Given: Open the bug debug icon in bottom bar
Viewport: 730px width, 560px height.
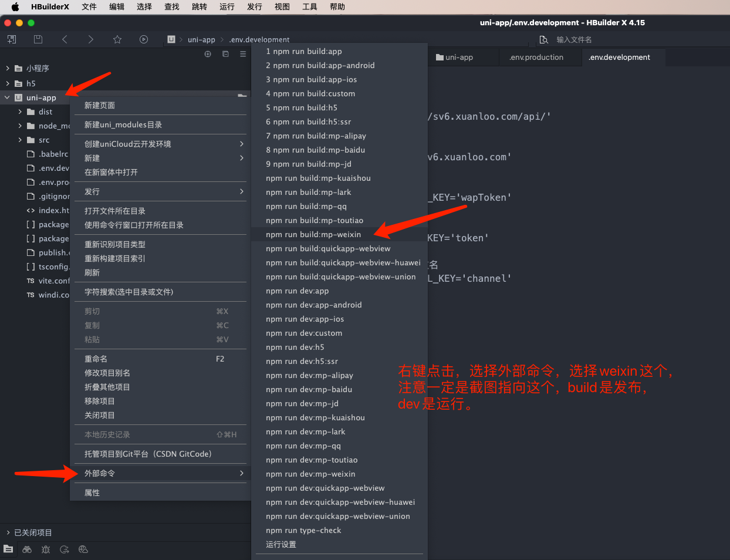Looking at the screenshot, I should pos(46,549).
